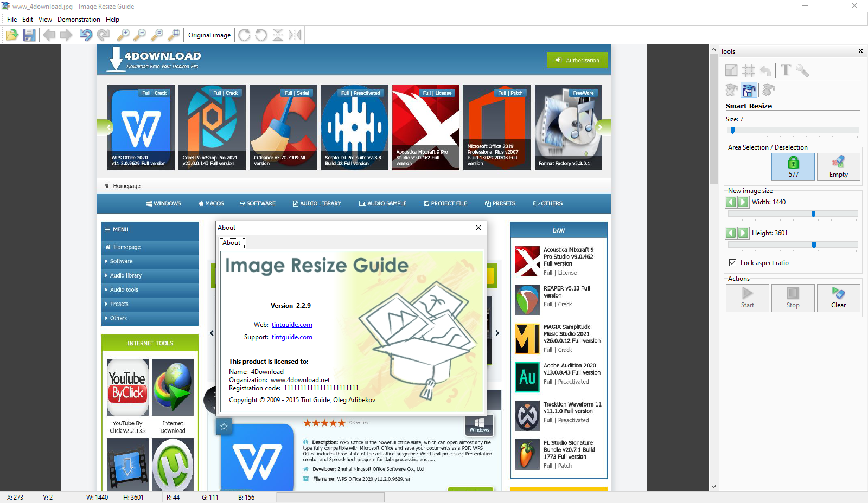The height and width of the screenshot is (503, 868).
Task: Click the Height slider track
Action: [x=793, y=245]
